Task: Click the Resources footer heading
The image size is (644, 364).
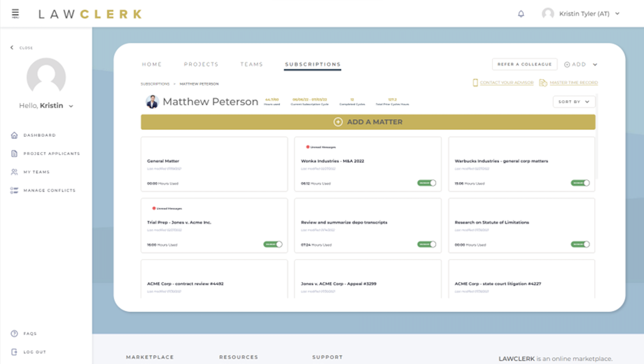Action: point(239,357)
